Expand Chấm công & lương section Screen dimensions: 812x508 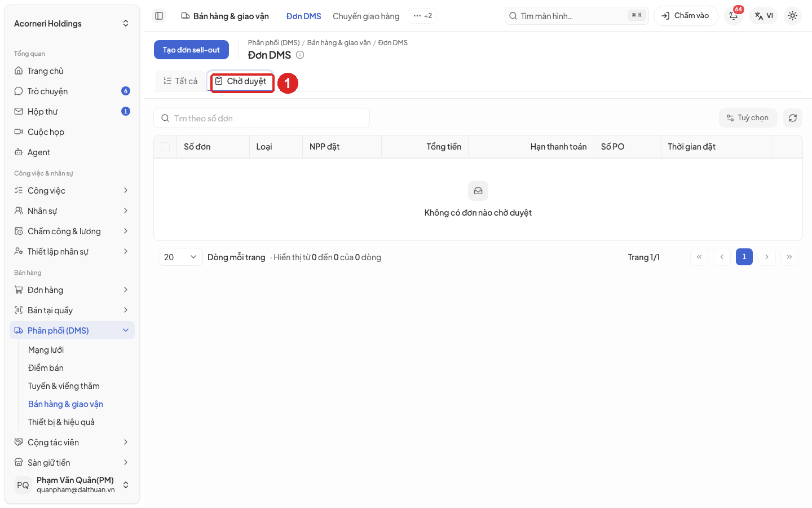point(72,231)
